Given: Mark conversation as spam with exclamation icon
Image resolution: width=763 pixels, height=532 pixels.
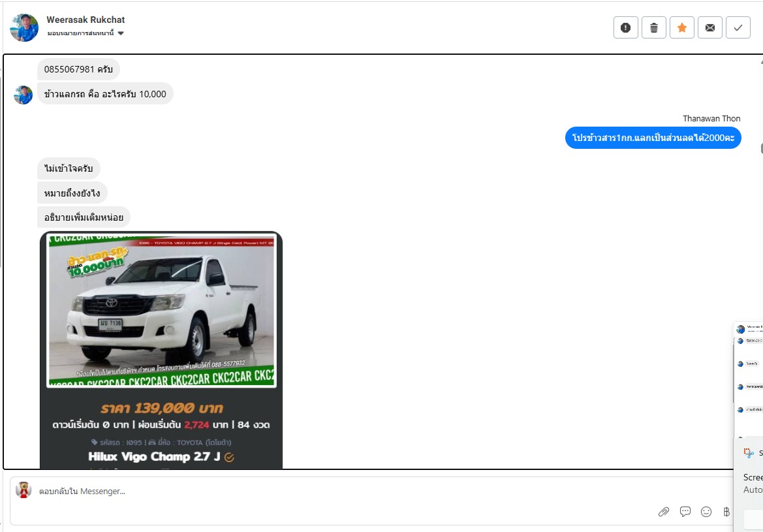Looking at the screenshot, I should pyautogui.click(x=625, y=27).
